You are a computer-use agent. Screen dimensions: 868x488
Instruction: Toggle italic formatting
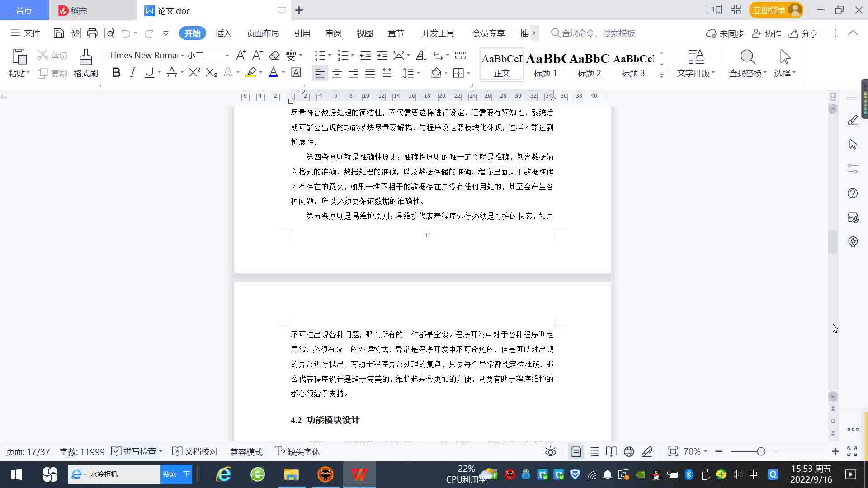click(132, 73)
